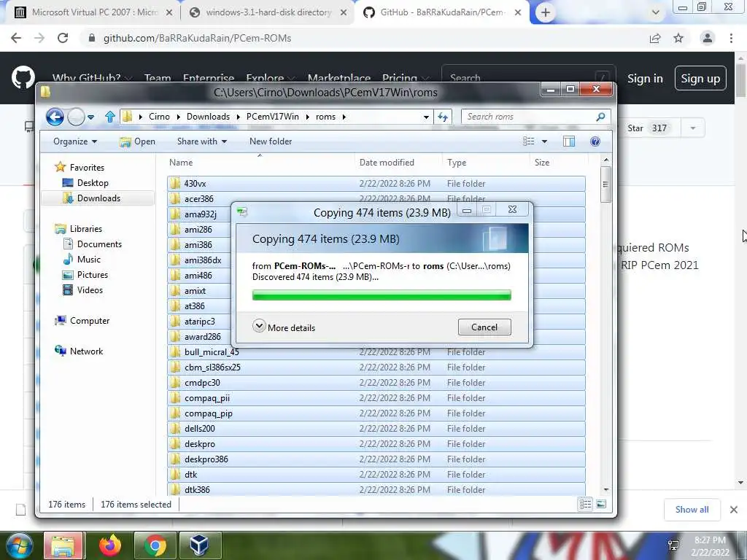Click the address bar refresh icon
Screen dimensions: 747x560
point(443,117)
